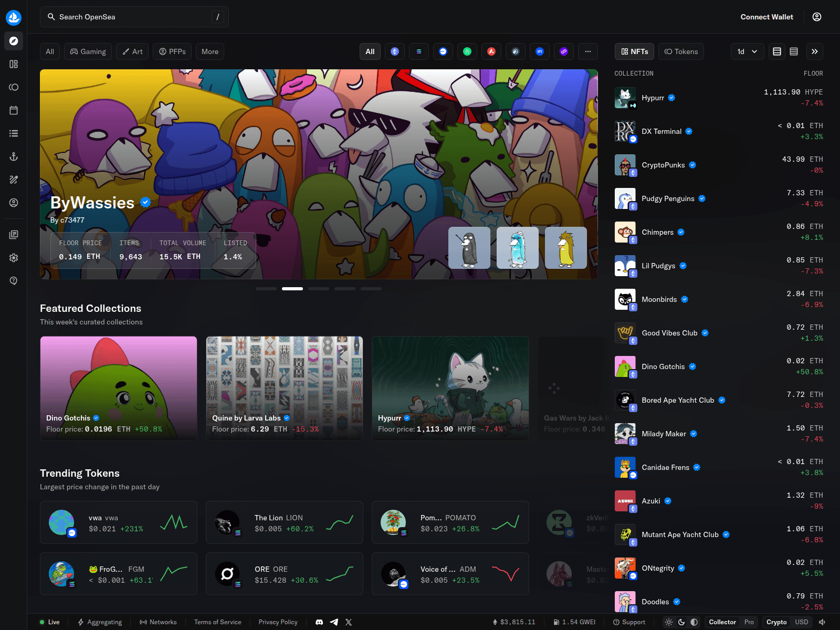Switch to system theme half-circle icon
The width and height of the screenshot is (840, 630).
694,622
